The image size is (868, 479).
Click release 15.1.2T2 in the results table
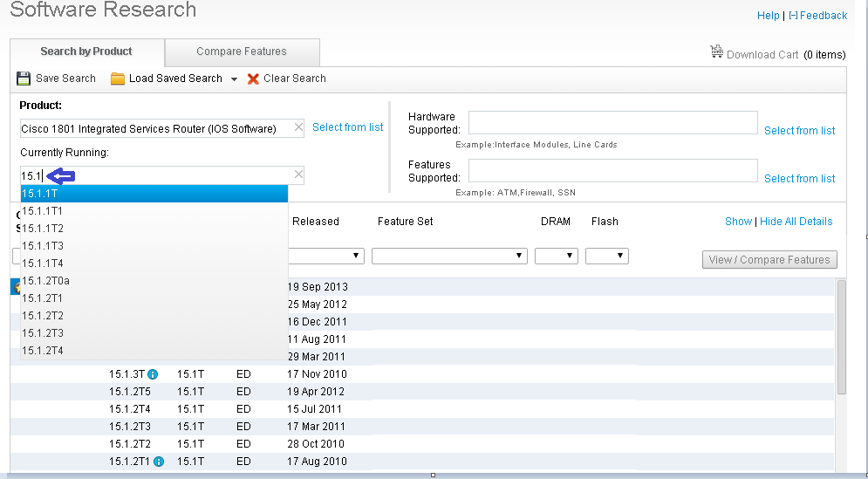(129, 444)
